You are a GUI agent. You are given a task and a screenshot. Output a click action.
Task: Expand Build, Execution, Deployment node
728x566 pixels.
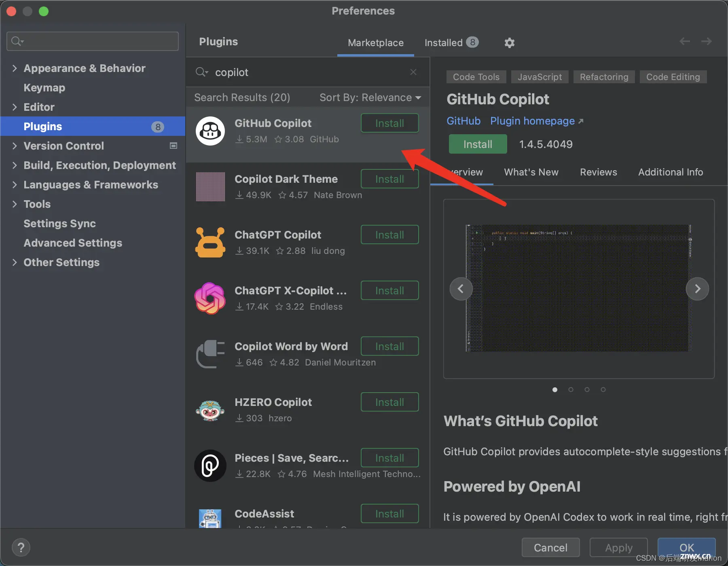(x=15, y=165)
